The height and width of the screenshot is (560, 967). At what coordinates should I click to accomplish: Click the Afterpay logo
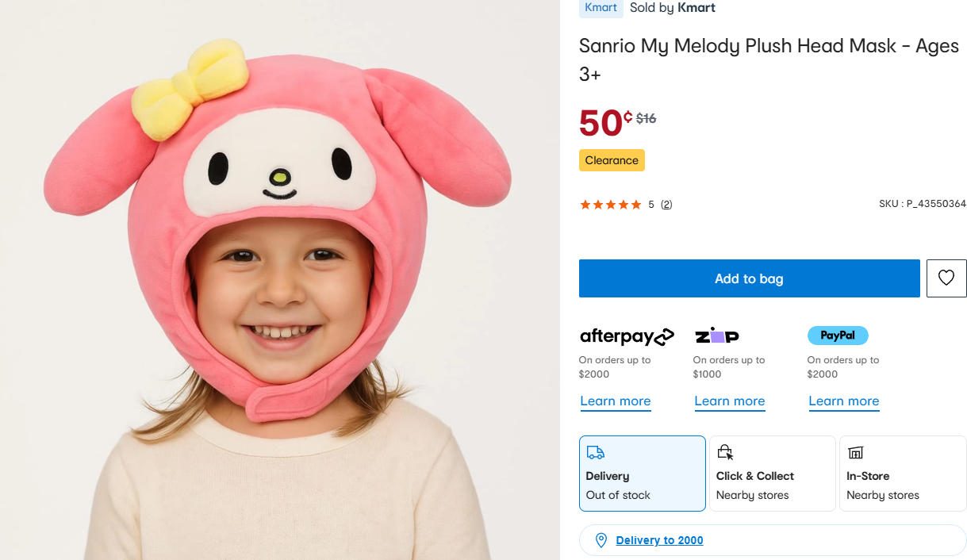pos(627,336)
